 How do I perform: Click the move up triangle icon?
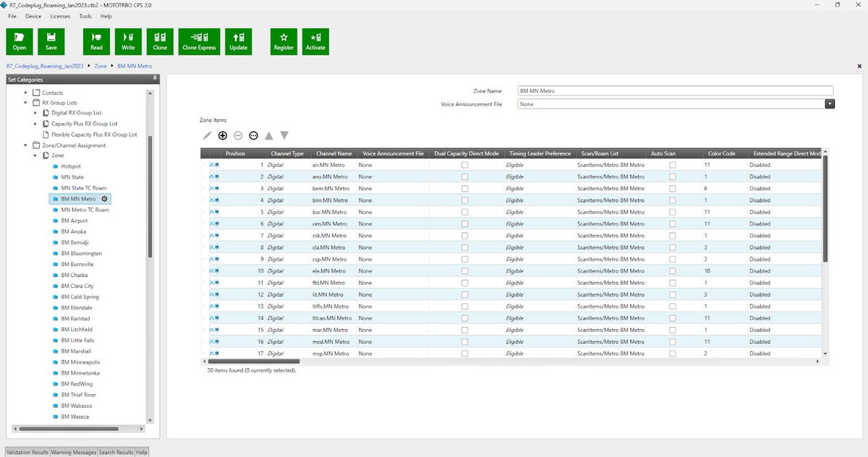[x=269, y=135]
